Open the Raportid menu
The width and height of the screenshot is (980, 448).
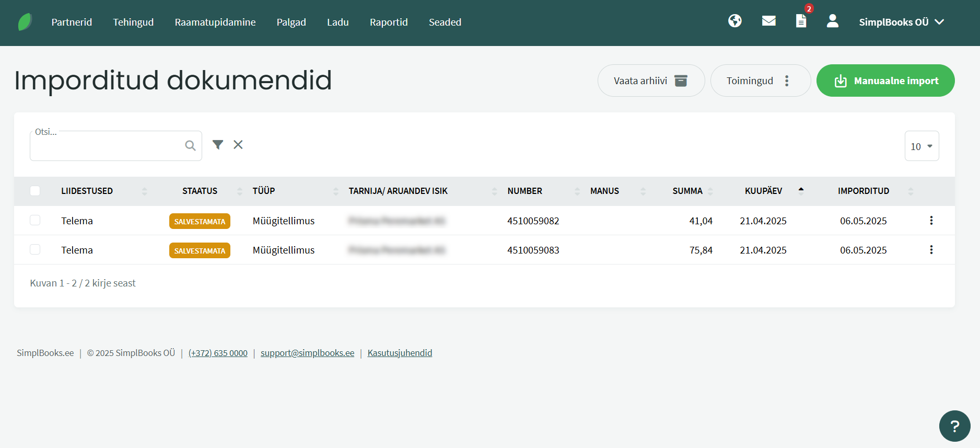tap(389, 22)
